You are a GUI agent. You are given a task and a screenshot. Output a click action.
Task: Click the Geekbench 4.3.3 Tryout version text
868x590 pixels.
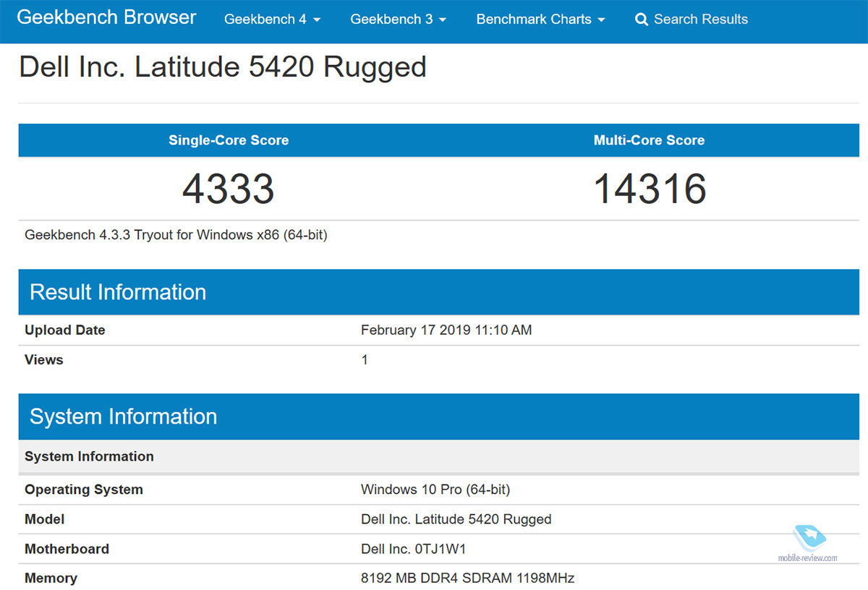coord(176,235)
